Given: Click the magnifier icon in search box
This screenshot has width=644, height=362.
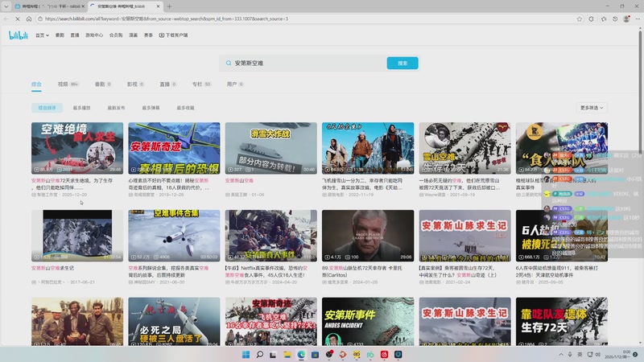Looking at the screenshot, I should pyautogui.click(x=229, y=64).
